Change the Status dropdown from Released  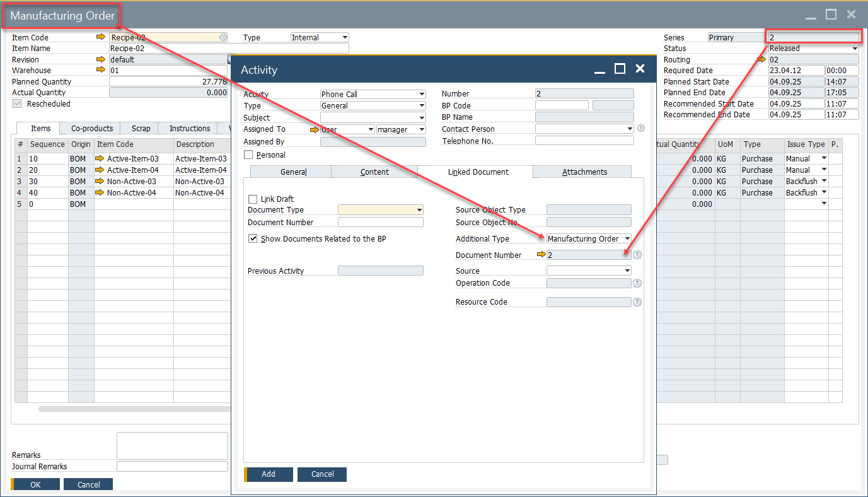pos(855,48)
